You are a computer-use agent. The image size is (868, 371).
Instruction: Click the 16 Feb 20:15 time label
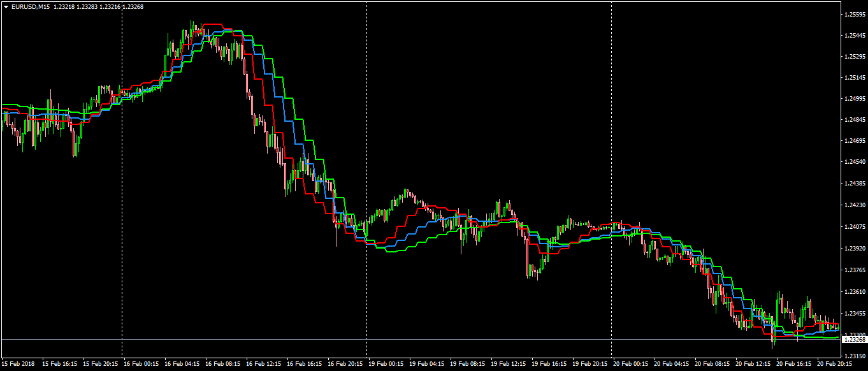(345, 364)
